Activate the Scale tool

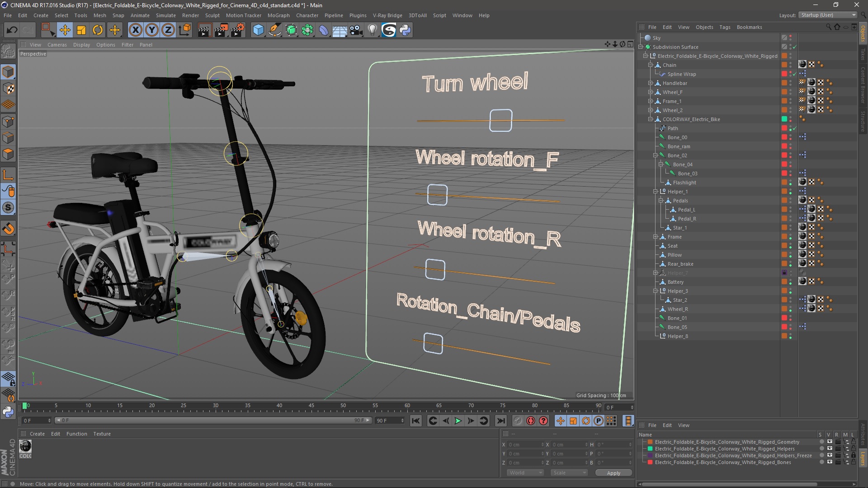(81, 30)
